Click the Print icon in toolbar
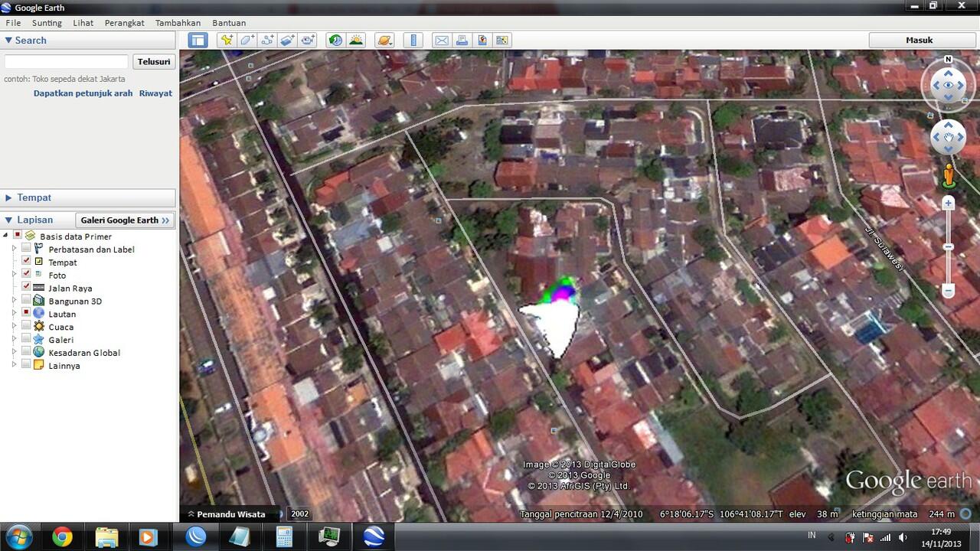 [462, 41]
